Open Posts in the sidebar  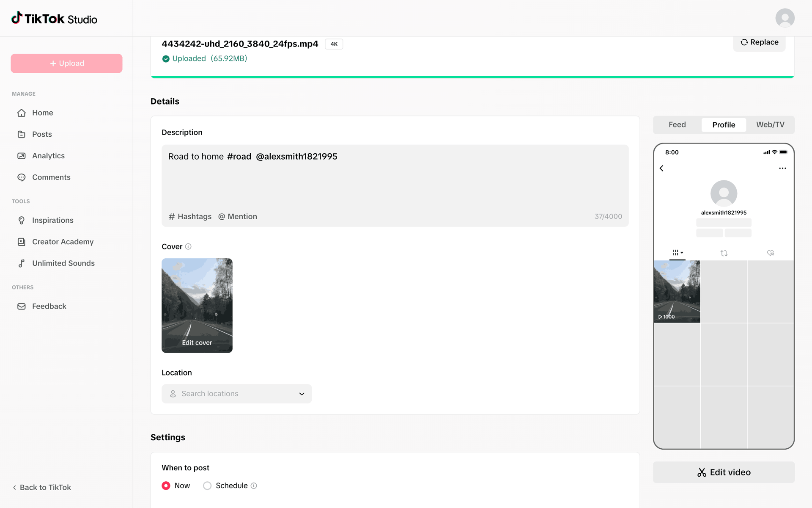tap(66, 135)
